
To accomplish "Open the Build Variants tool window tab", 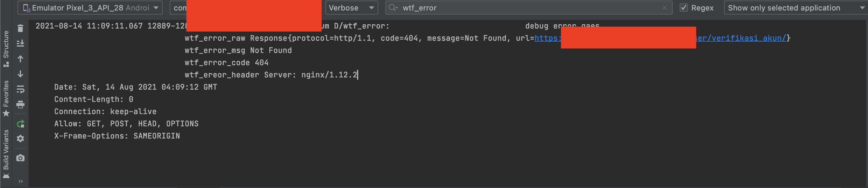I will [6, 154].
